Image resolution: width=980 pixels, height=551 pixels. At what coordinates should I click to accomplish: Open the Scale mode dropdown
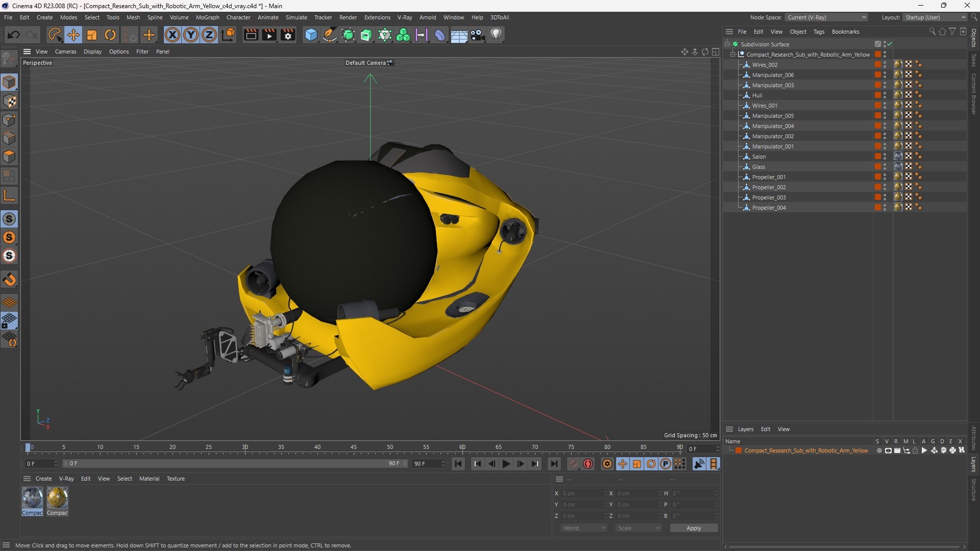639,528
